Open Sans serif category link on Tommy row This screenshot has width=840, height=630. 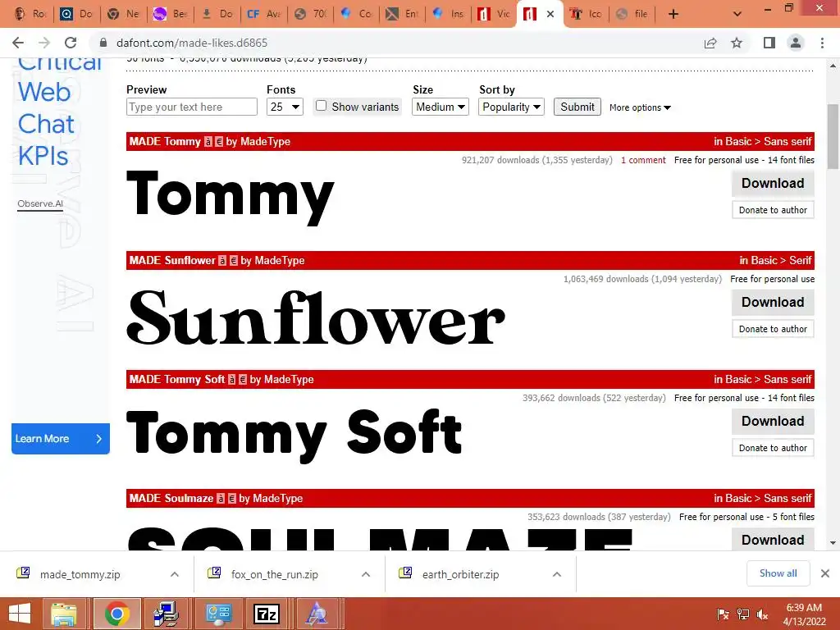click(787, 142)
